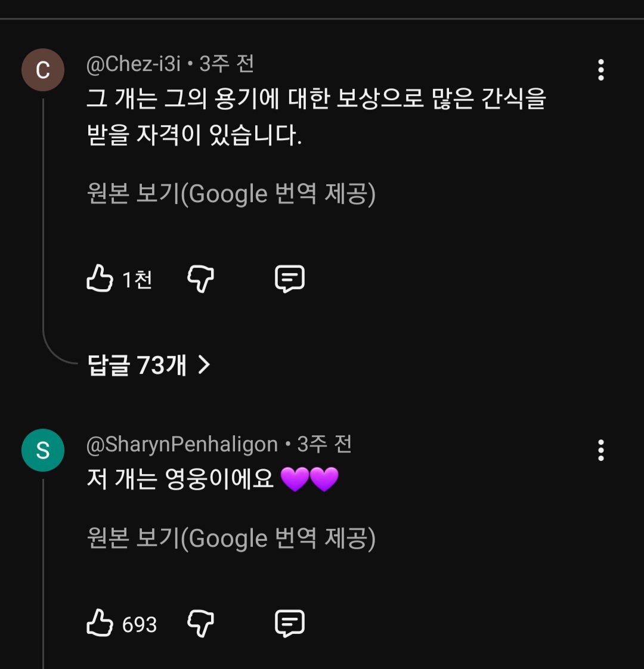Like the comment by @SharynPenhaligon

tap(100, 624)
